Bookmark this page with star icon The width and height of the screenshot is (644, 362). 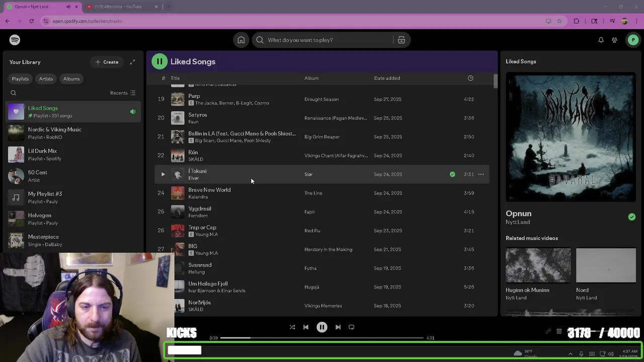point(559,21)
